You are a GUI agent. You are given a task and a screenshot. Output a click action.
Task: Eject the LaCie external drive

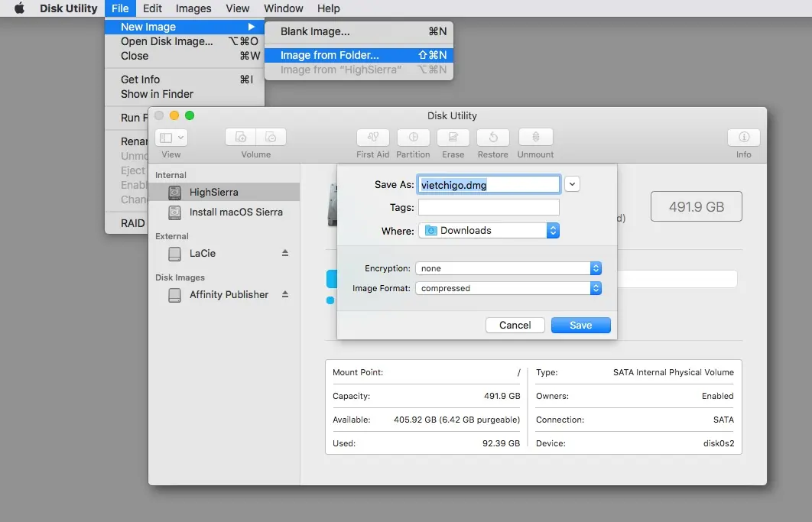click(285, 253)
